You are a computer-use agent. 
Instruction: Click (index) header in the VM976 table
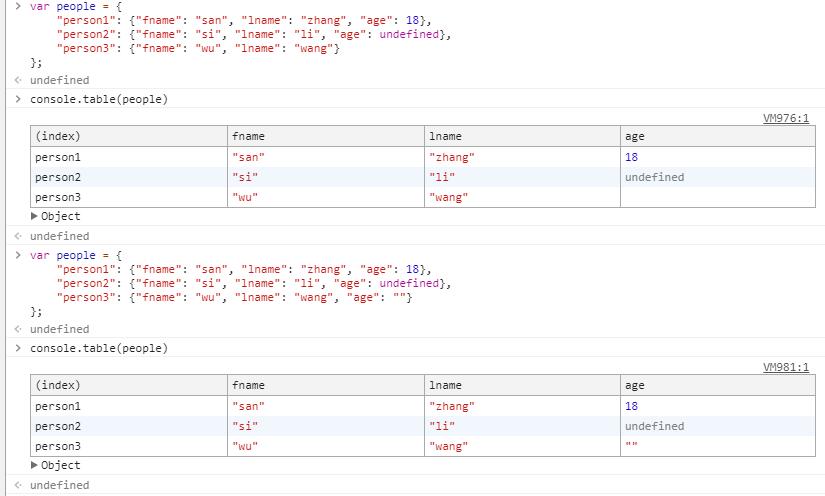[128, 136]
